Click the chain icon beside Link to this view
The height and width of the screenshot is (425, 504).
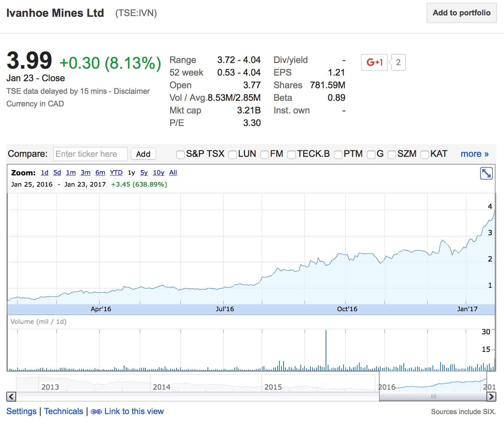[96, 412]
